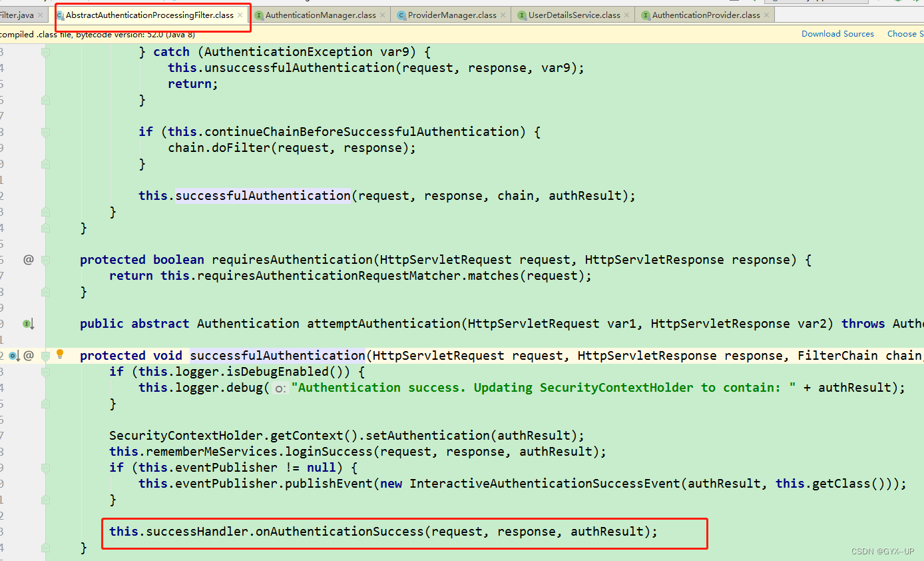
Task: Click 'publishEvent' method call
Action: click(329, 484)
